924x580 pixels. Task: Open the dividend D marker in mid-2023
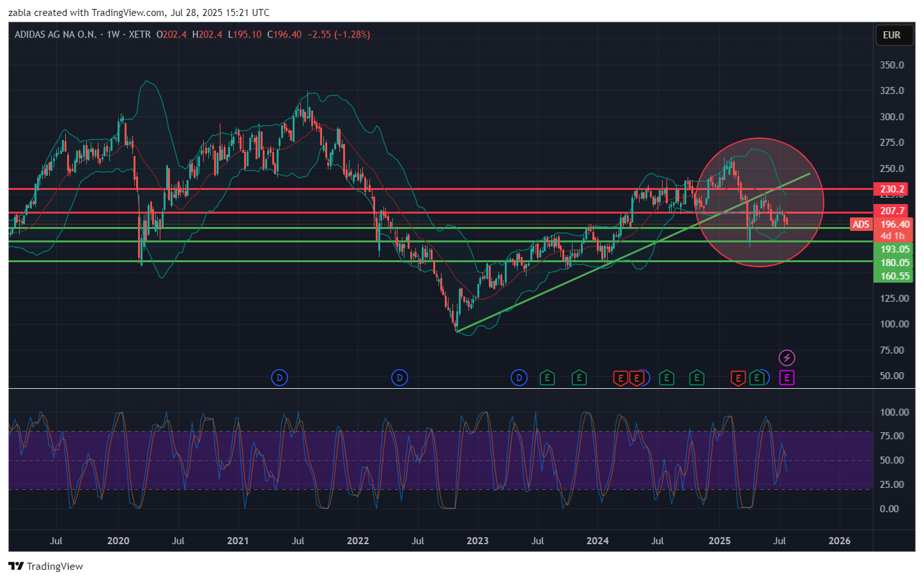[x=519, y=378]
